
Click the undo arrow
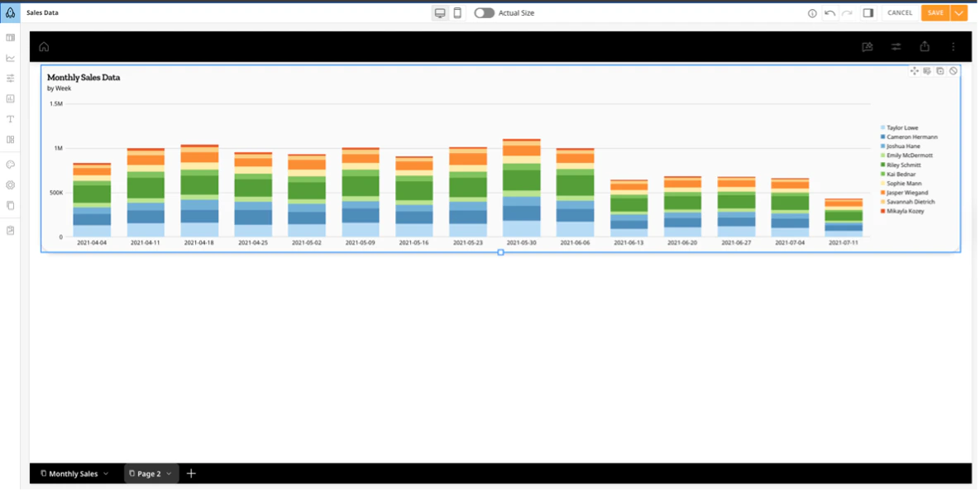click(829, 13)
